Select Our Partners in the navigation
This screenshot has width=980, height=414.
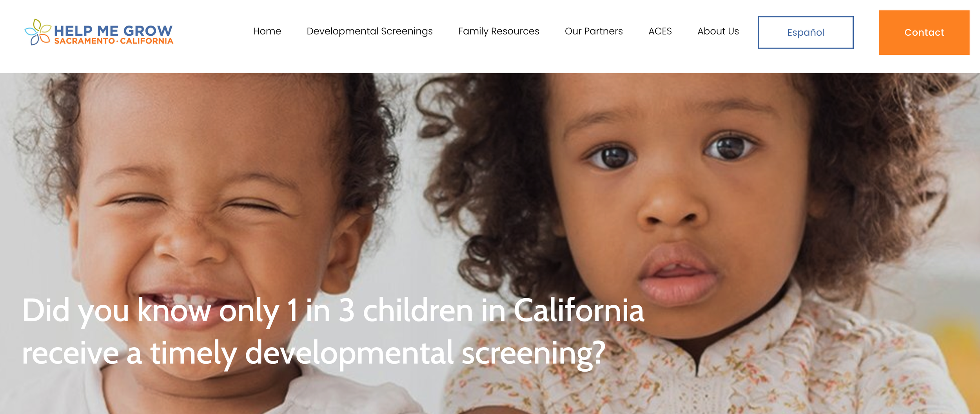[x=593, y=31]
